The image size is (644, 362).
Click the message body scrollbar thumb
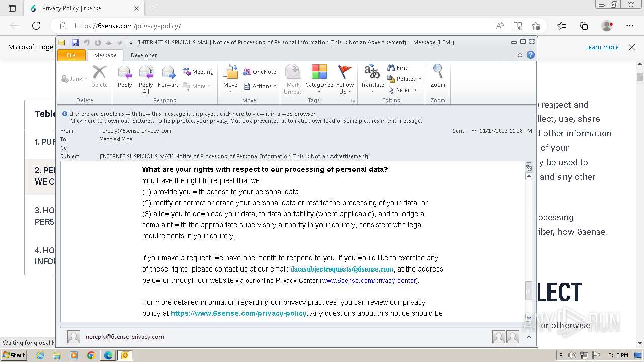tap(529, 291)
